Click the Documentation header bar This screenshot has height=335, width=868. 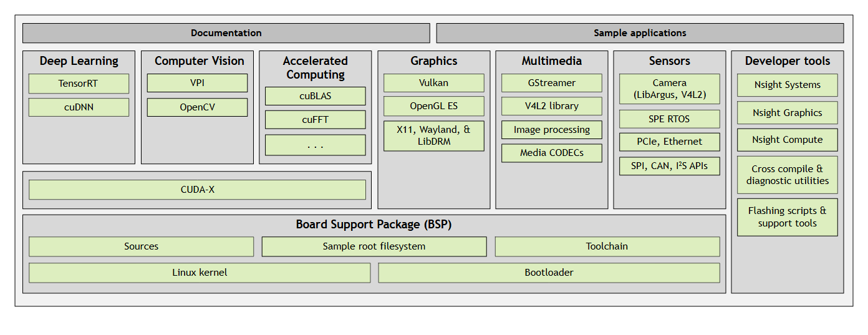tap(226, 33)
